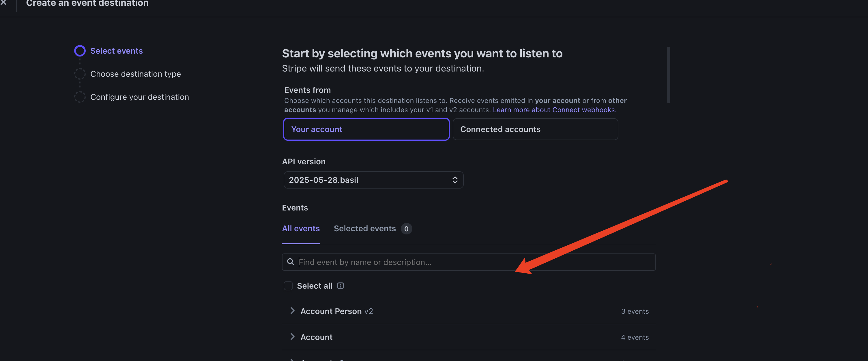Click the '3 events' count text
Viewport: 868px width, 361px height.
coord(635,311)
